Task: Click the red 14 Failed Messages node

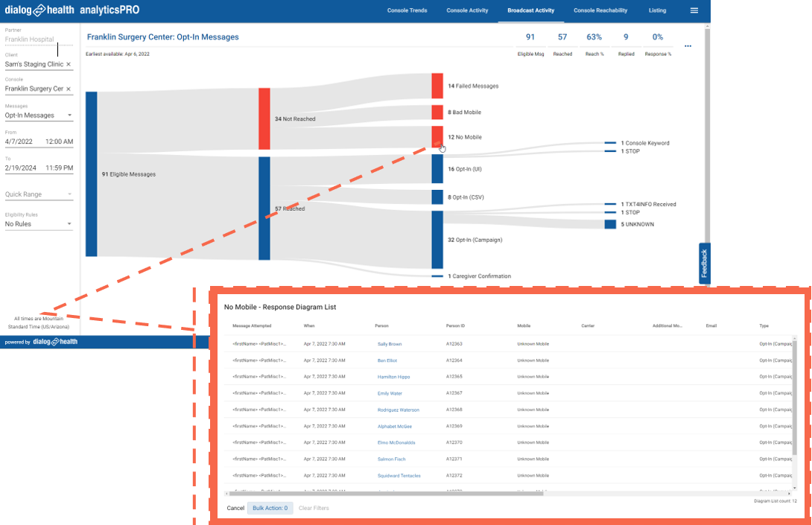Action: point(437,86)
